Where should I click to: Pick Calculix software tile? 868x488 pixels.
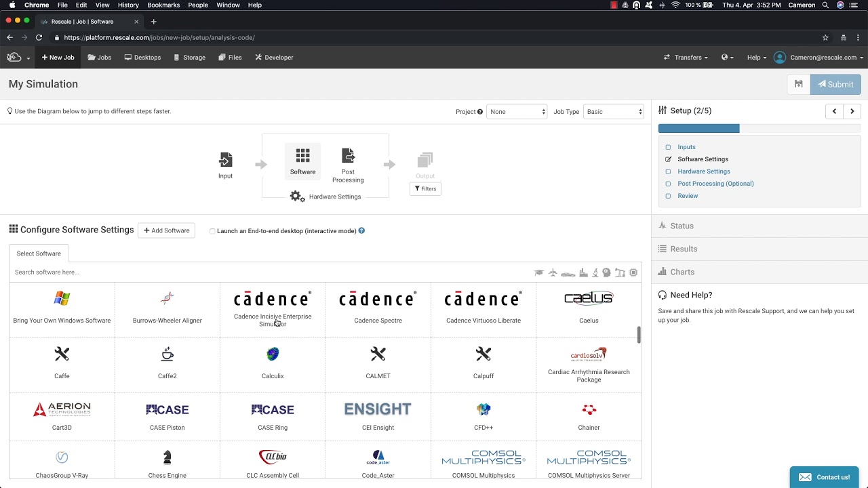(x=273, y=363)
